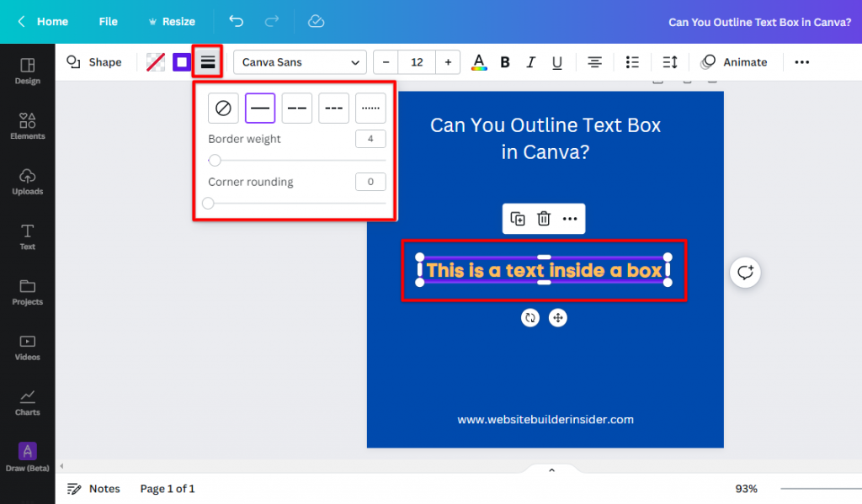Collapse the page view with bottom chevron

(x=551, y=469)
